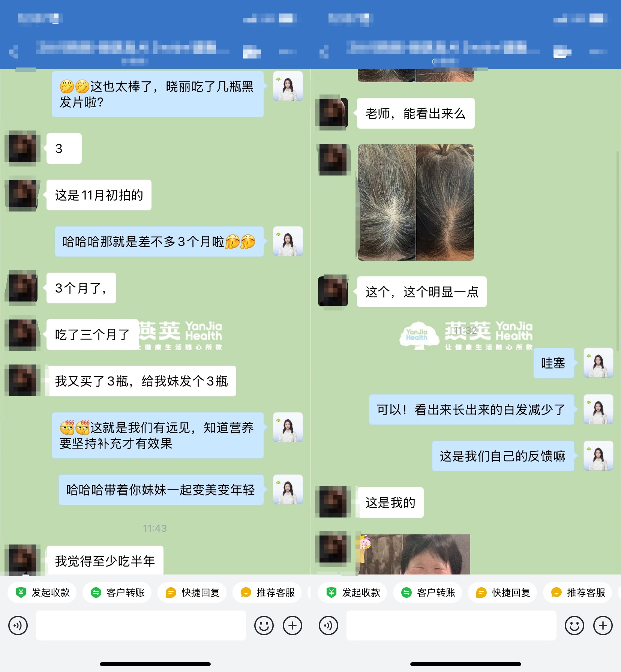Tap voice input icon in right chat

point(328,625)
